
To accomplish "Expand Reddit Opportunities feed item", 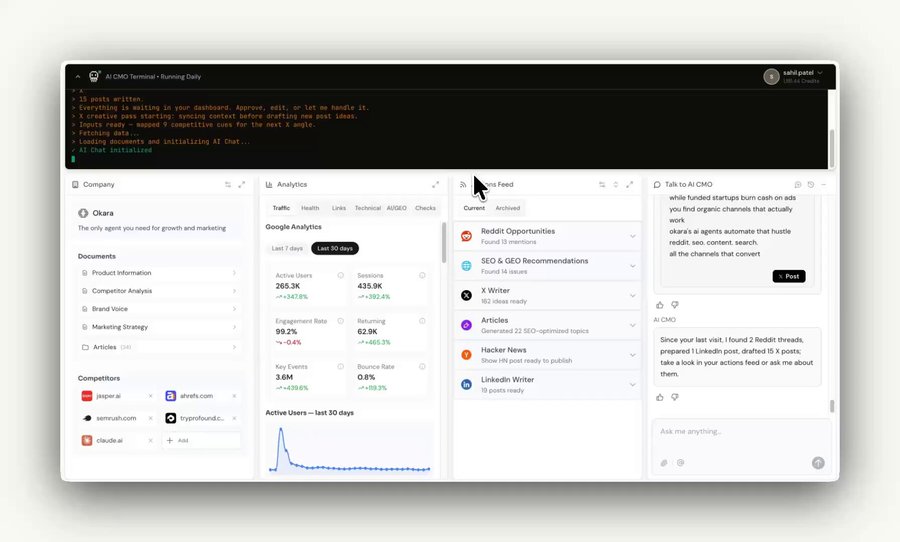I will (548, 236).
